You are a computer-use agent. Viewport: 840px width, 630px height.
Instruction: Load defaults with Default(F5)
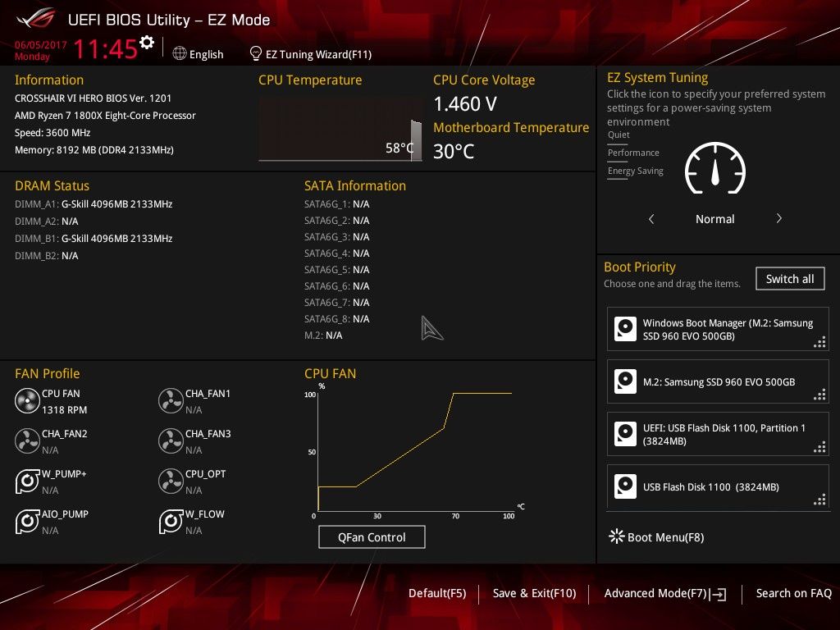pos(437,594)
